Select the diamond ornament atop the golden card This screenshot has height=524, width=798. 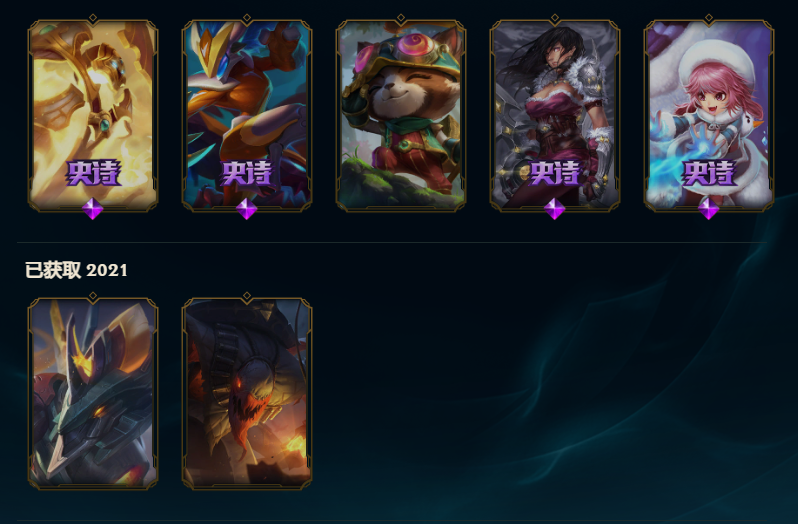(93, 18)
